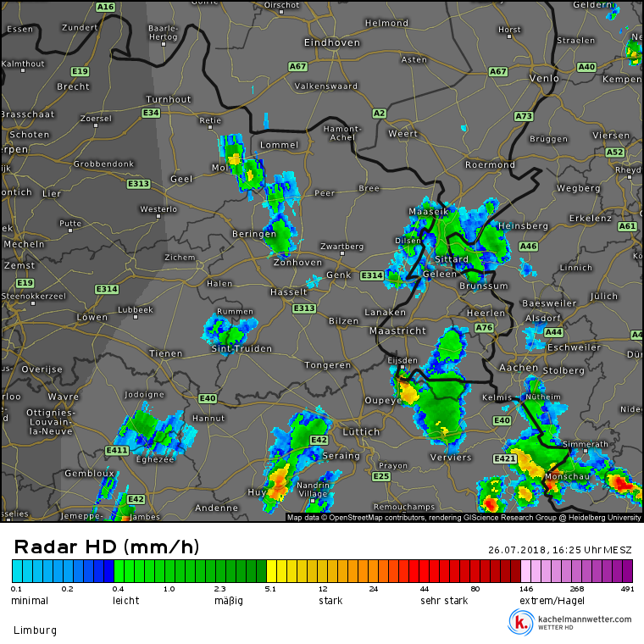The image size is (644, 644).
Task: Select the A40 motorway shield
Action: click(x=586, y=67)
